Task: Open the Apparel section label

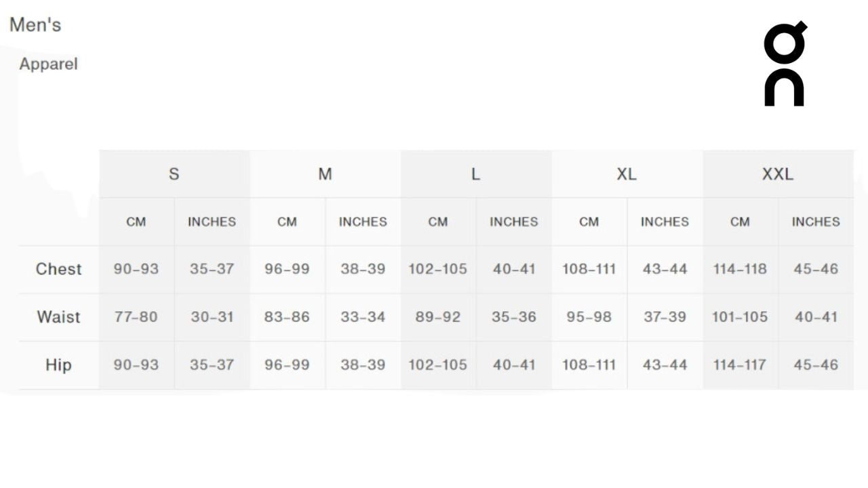Action: (48, 64)
